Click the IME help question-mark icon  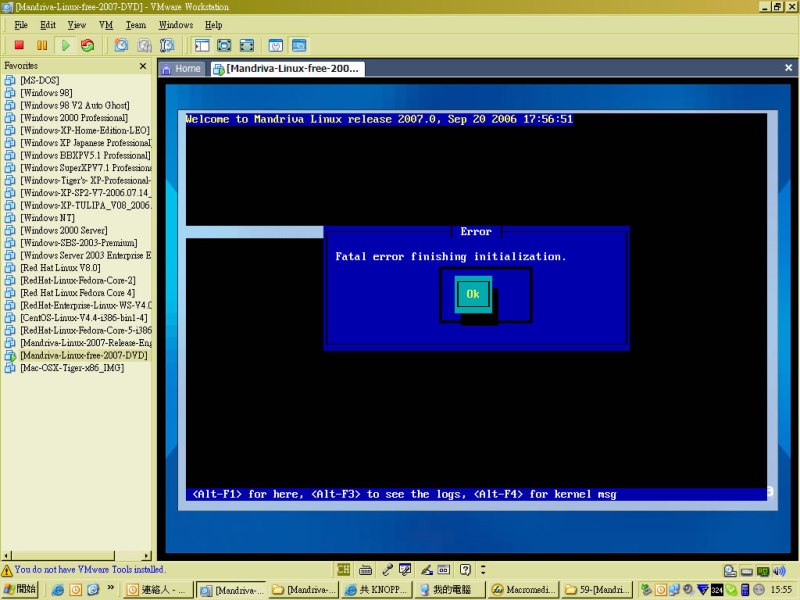[x=465, y=569]
